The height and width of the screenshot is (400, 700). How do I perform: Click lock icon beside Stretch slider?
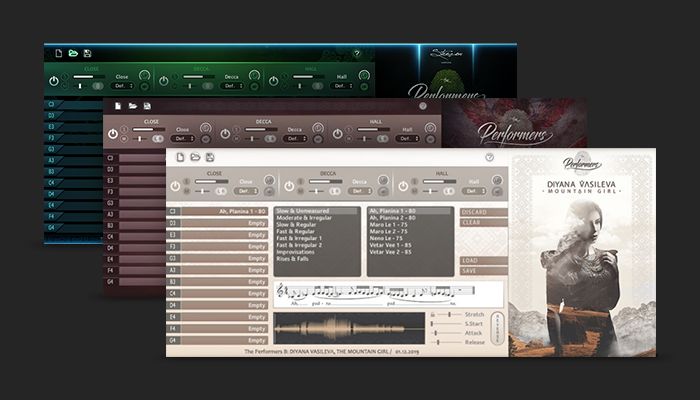click(432, 315)
